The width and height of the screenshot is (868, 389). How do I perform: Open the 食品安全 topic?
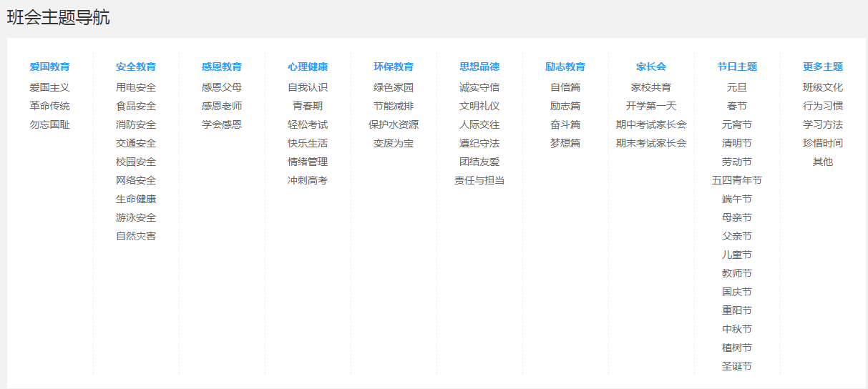(136, 106)
